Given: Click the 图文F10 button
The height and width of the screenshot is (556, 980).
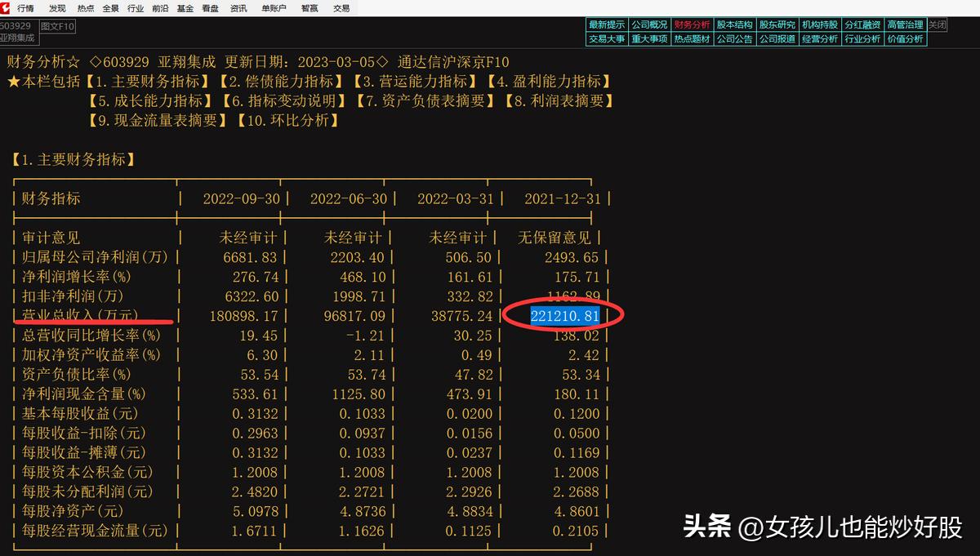Looking at the screenshot, I should point(57,26).
